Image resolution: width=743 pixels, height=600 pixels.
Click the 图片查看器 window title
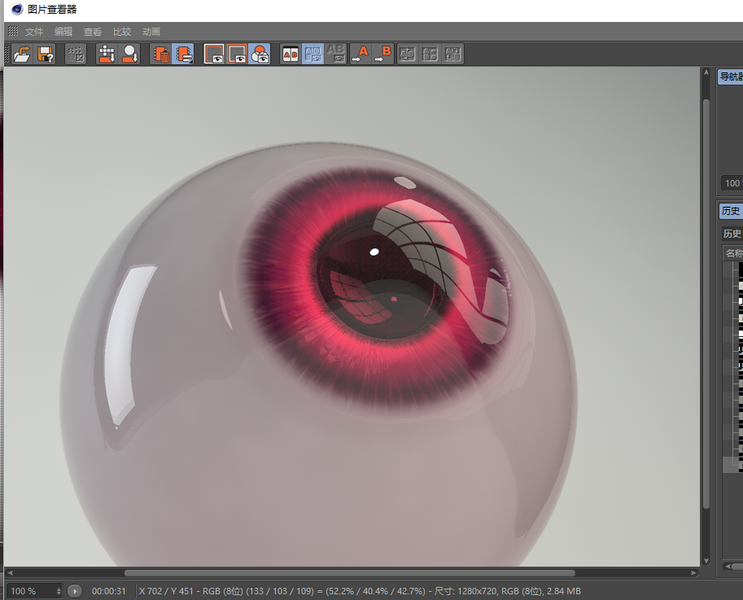pyautogui.click(x=52, y=9)
